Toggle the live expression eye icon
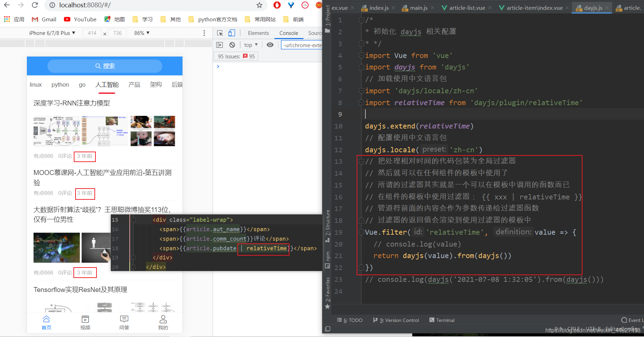The height and width of the screenshot is (337, 644). coord(270,45)
